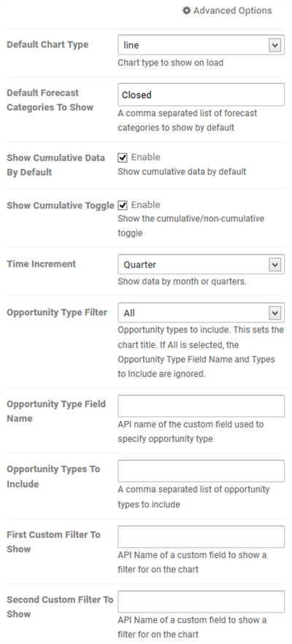Click the Default Chart Type field label

(x=47, y=44)
